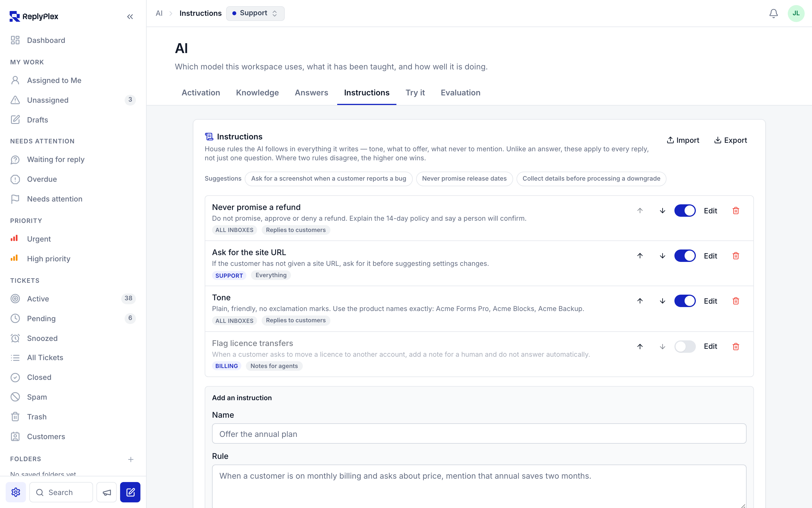812x508 pixels.
Task: Select the Try it tab
Action: (415, 93)
